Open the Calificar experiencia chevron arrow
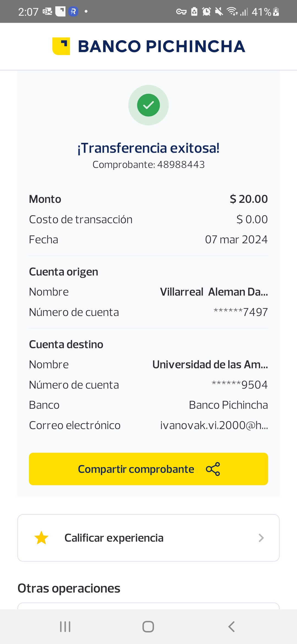This screenshot has height=644, width=297. 261,538
